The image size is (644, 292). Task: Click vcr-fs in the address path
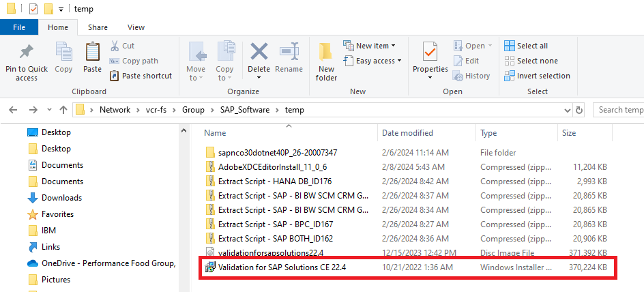coord(156,110)
